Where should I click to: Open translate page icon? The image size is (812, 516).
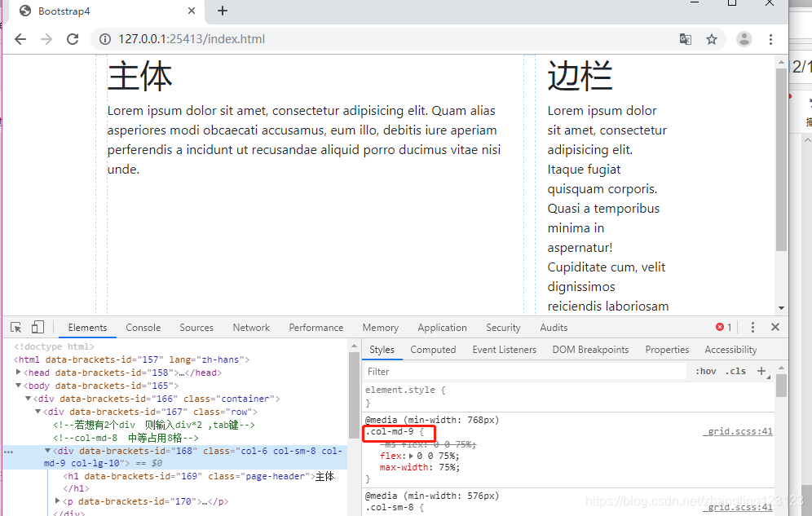coord(685,39)
